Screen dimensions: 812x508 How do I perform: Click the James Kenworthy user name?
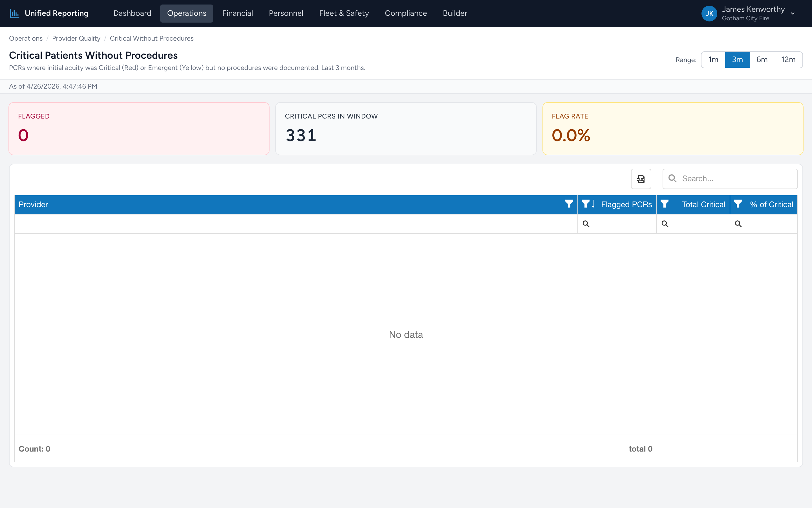(x=753, y=9)
